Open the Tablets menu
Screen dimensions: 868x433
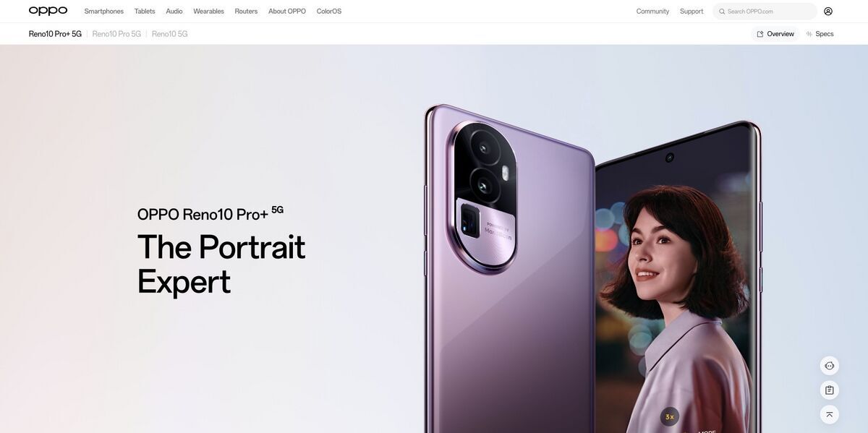click(145, 11)
